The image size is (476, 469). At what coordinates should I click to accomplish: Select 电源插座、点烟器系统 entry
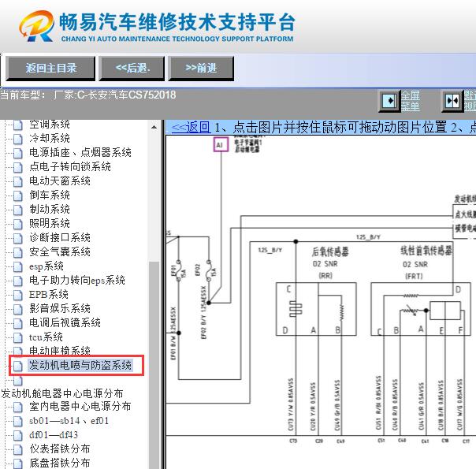(80, 152)
